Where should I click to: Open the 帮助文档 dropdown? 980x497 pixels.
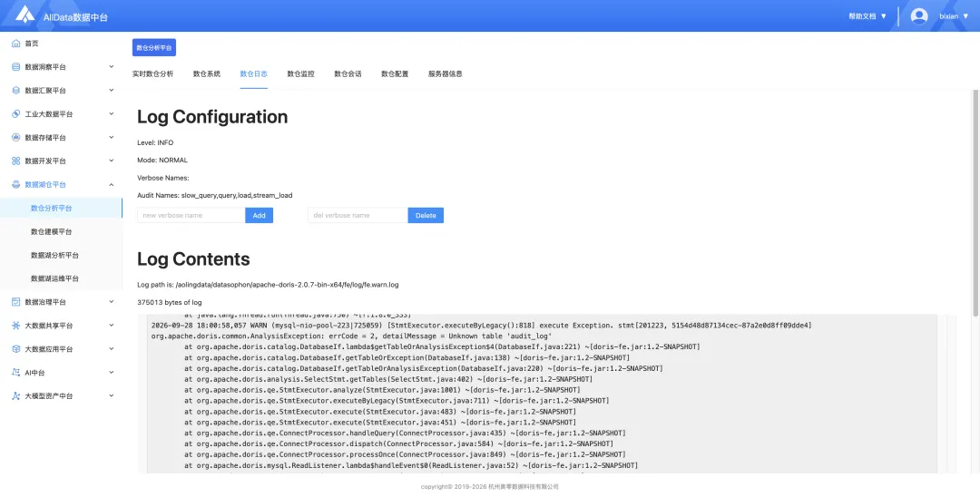(867, 16)
